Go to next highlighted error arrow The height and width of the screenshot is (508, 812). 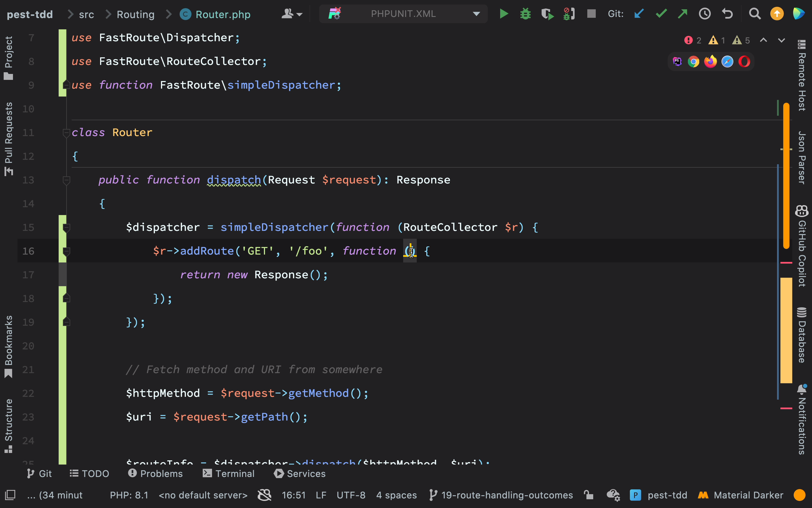click(782, 40)
